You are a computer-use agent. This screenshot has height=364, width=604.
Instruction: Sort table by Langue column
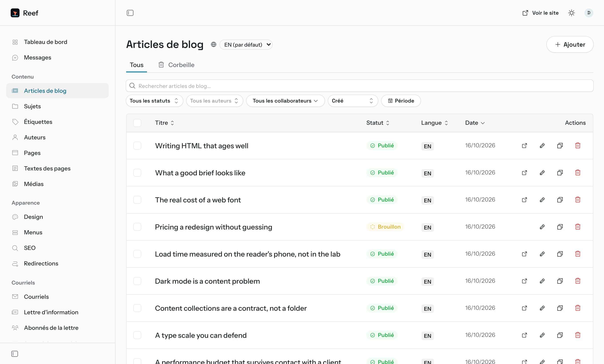[x=434, y=123]
